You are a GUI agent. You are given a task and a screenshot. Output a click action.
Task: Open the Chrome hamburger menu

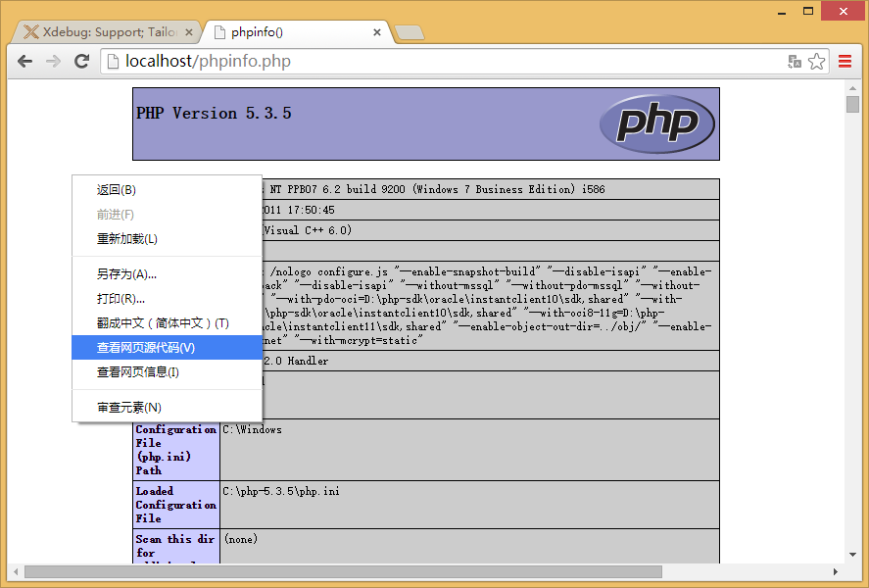[845, 61]
